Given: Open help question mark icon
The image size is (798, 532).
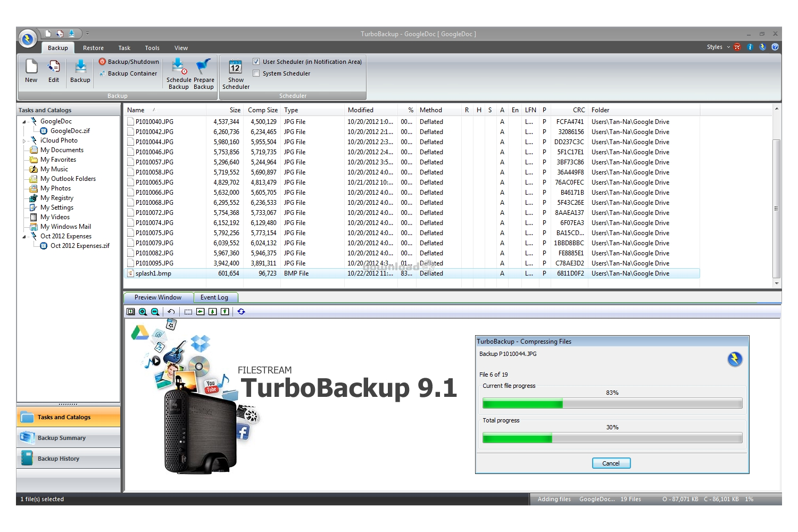Looking at the screenshot, I should 775,47.
